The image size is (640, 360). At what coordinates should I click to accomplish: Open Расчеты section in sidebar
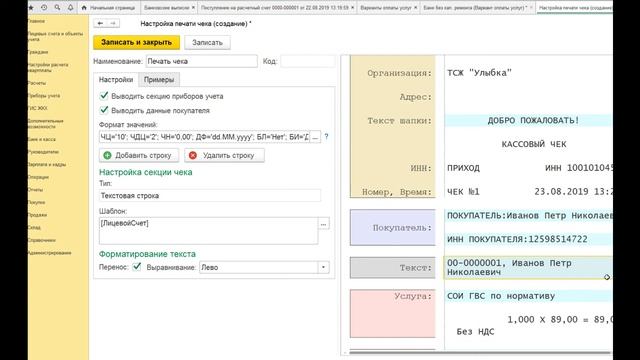(x=37, y=83)
